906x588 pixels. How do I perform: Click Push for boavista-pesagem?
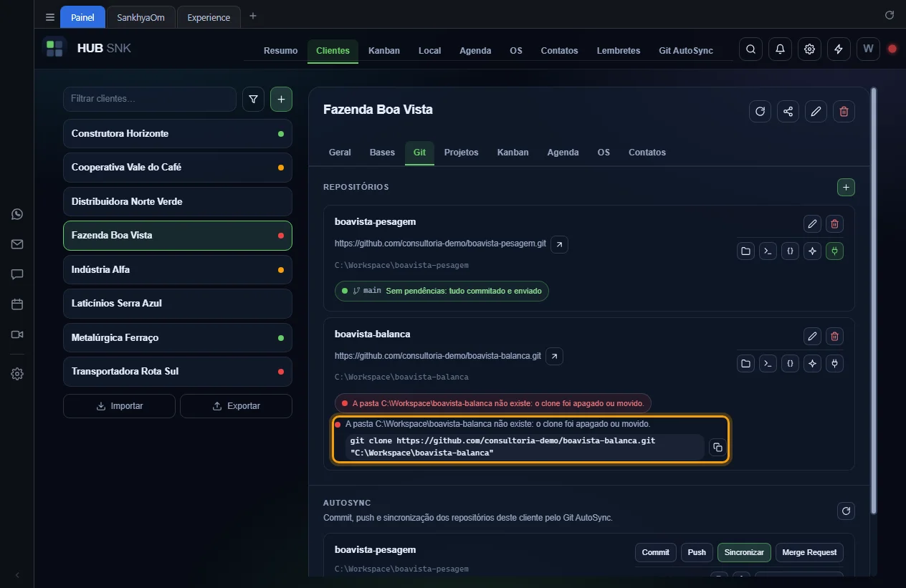point(697,552)
